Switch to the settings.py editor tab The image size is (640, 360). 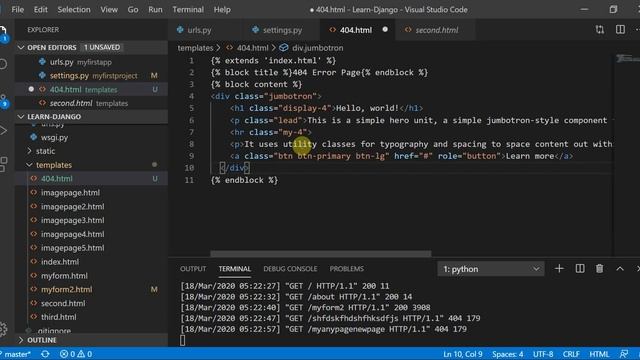282,30
